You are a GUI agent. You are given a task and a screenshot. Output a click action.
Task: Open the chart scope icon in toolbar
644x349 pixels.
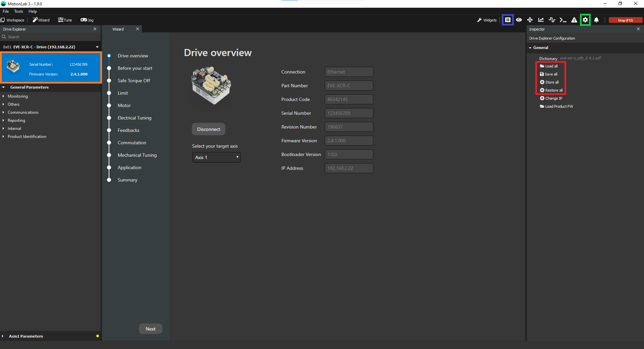[541, 20]
